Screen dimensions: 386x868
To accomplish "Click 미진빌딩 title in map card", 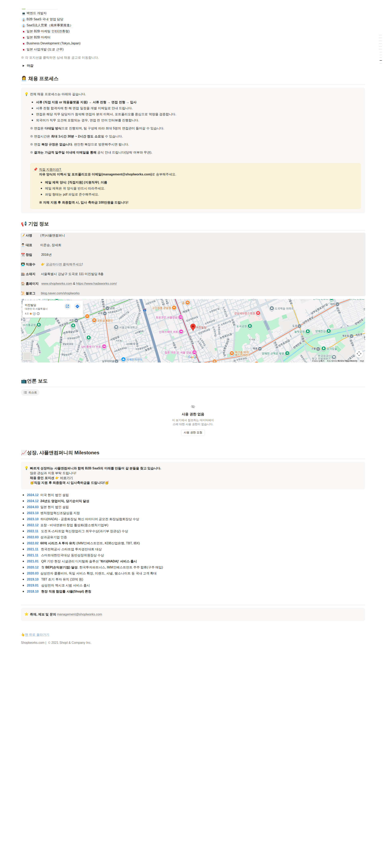I will 31,305.
